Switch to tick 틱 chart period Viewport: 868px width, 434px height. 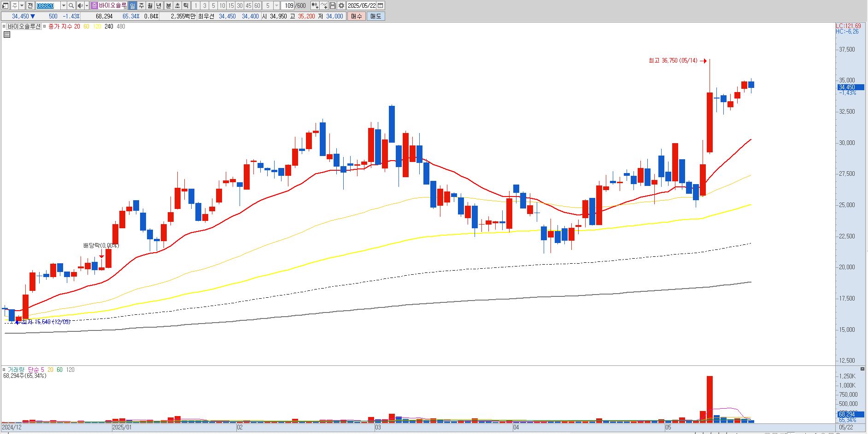(186, 6)
